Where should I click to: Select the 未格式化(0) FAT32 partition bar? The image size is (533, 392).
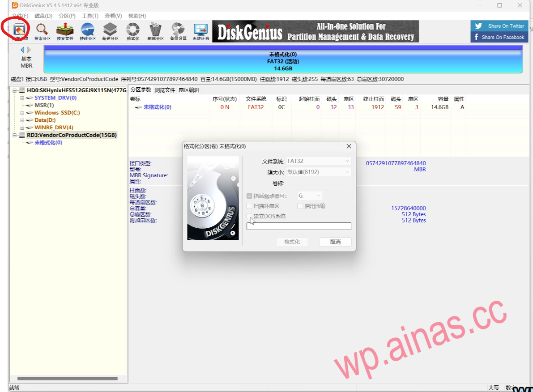[x=283, y=60]
